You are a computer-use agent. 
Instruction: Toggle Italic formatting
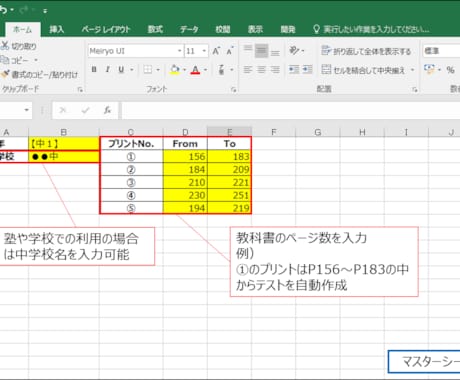(108, 69)
